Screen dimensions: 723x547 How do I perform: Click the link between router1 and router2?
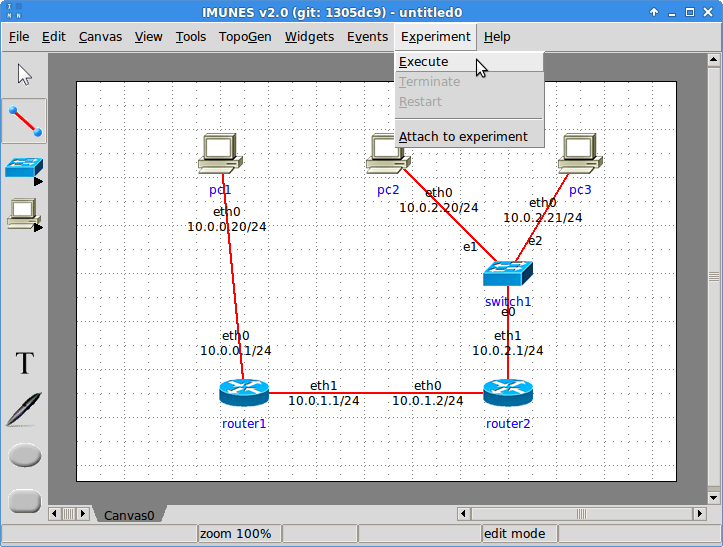point(376,393)
